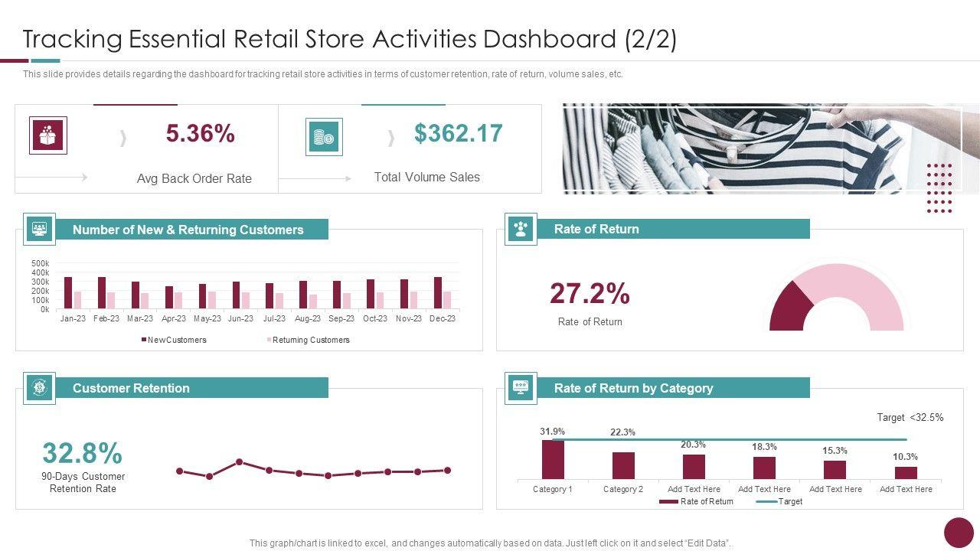Screen dimensions: 980x551
Task: Select the 32.8% retention value
Action: pos(82,453)
